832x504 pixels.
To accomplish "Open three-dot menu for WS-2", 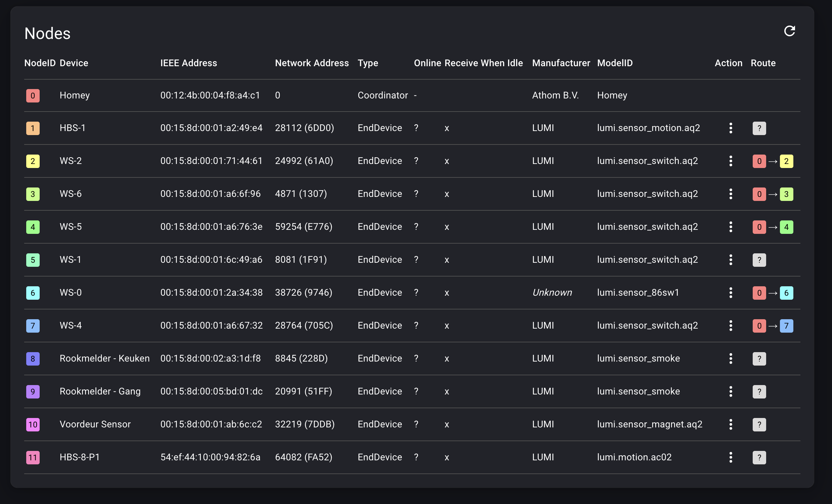I will (x=731, y=161).
